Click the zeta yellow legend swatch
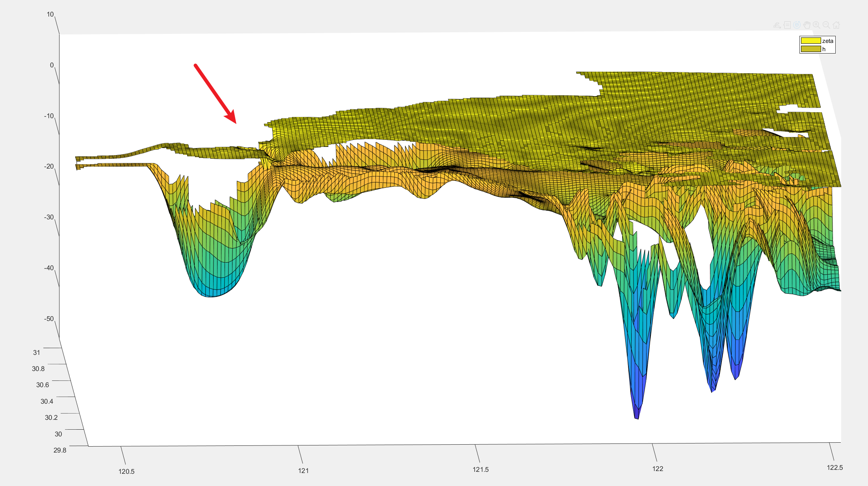 coord(810,41)
